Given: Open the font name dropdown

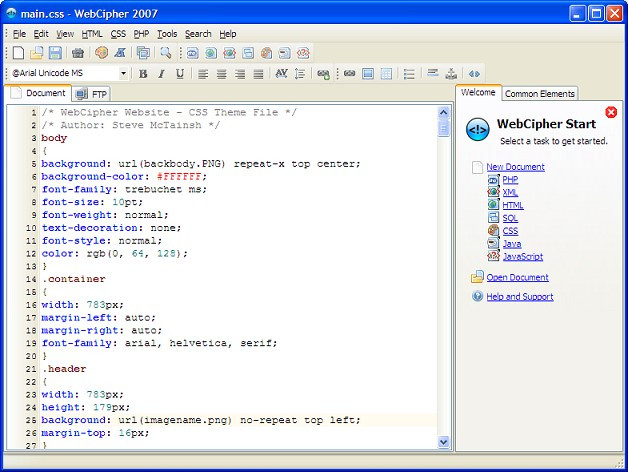Looking at the screenshot, I should pyautogui.click(x=123, y=73).
